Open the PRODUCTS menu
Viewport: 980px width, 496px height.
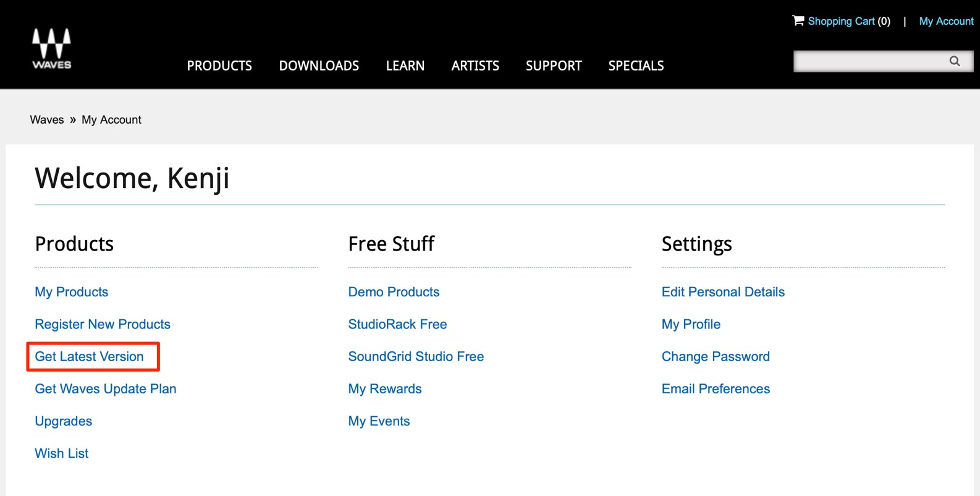point(219,66)
